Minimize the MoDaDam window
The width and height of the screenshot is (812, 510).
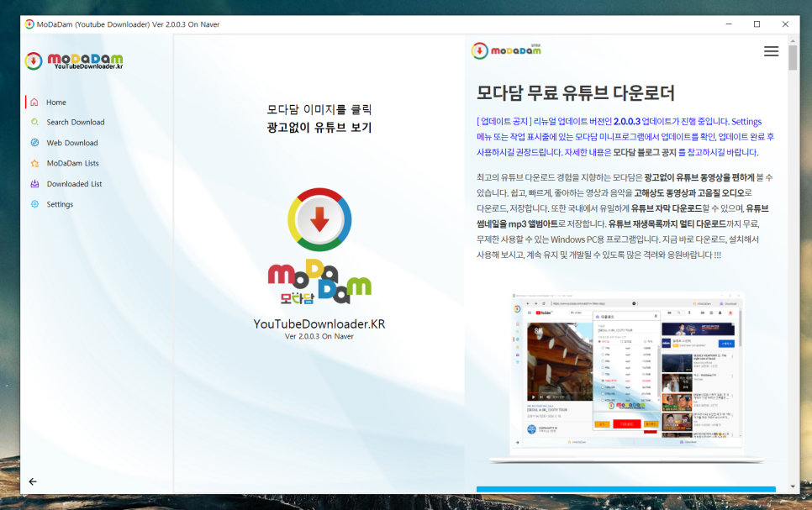click(729, 24)
